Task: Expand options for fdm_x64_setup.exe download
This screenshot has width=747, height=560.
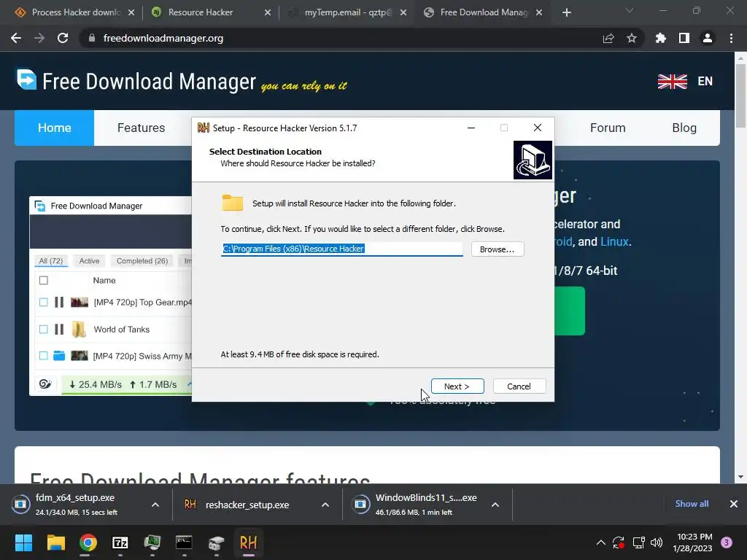Action: coord(155,505)
